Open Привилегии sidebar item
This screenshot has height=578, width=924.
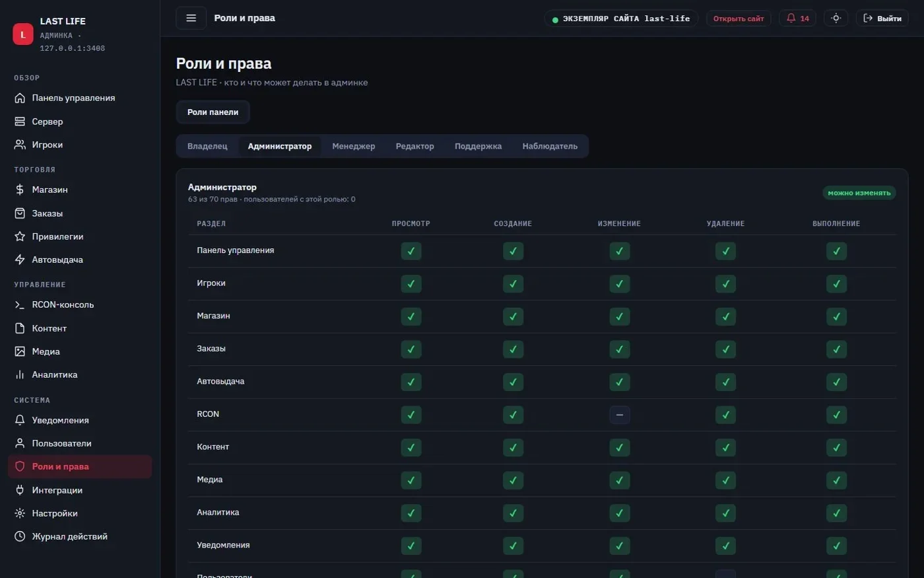coord(80,236)
